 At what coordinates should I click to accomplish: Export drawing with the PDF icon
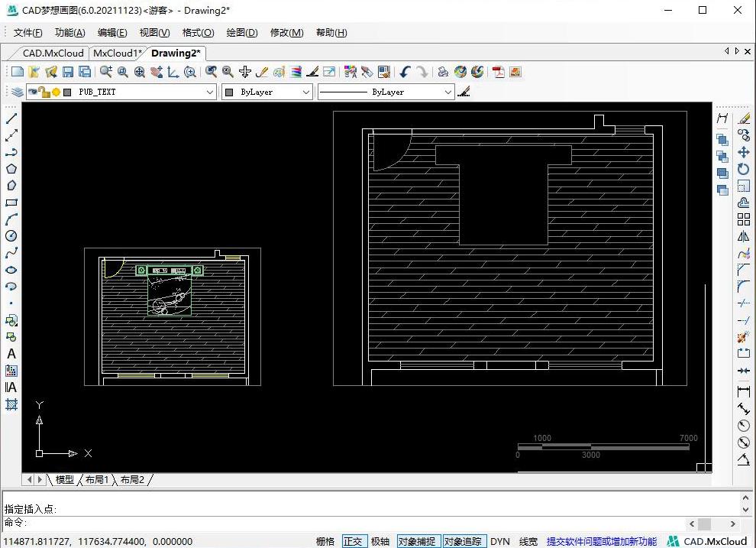coord(499,72)
